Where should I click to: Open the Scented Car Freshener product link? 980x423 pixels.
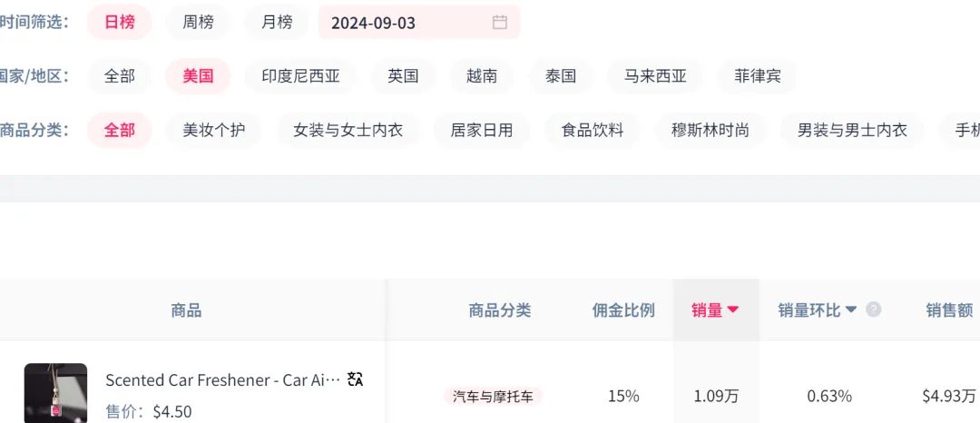coord(222,379)
